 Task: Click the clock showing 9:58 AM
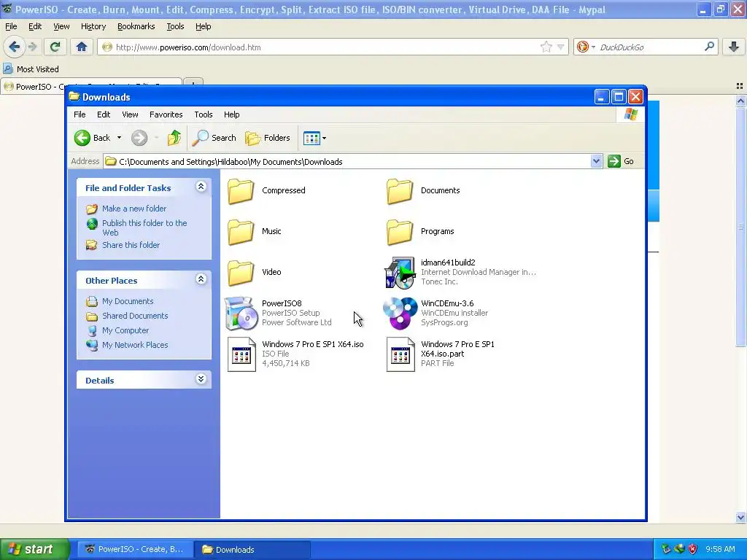(x=720, y=550)
